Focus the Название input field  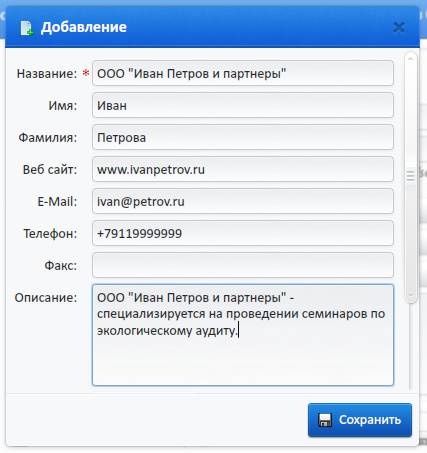243,73
